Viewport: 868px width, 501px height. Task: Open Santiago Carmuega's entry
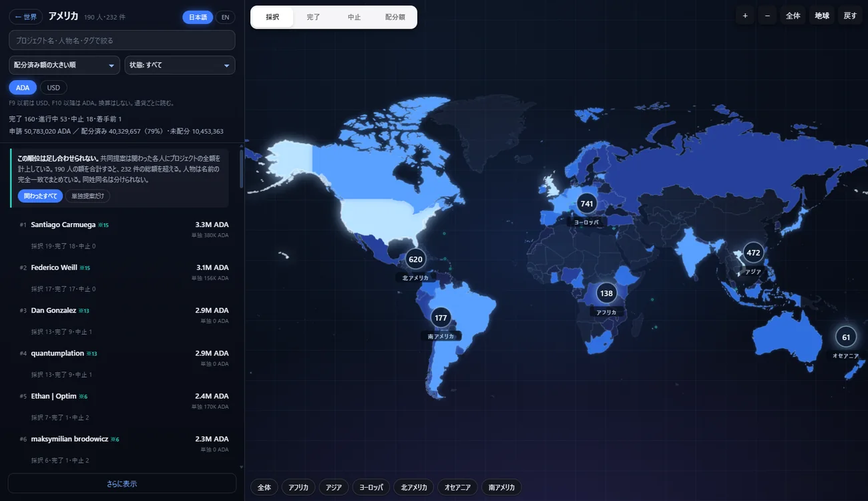coord(124,234)
